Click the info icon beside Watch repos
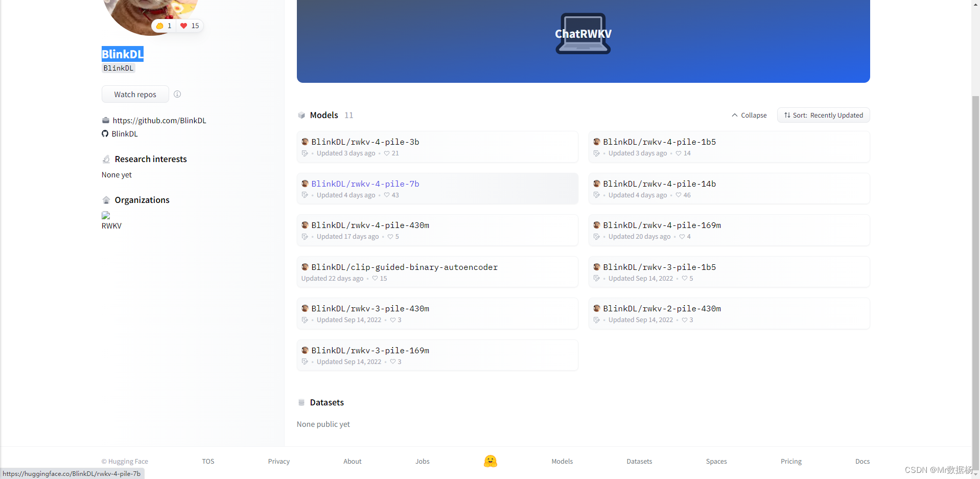The height and width of the screenshot is (479, 980). tap(177, 94)
